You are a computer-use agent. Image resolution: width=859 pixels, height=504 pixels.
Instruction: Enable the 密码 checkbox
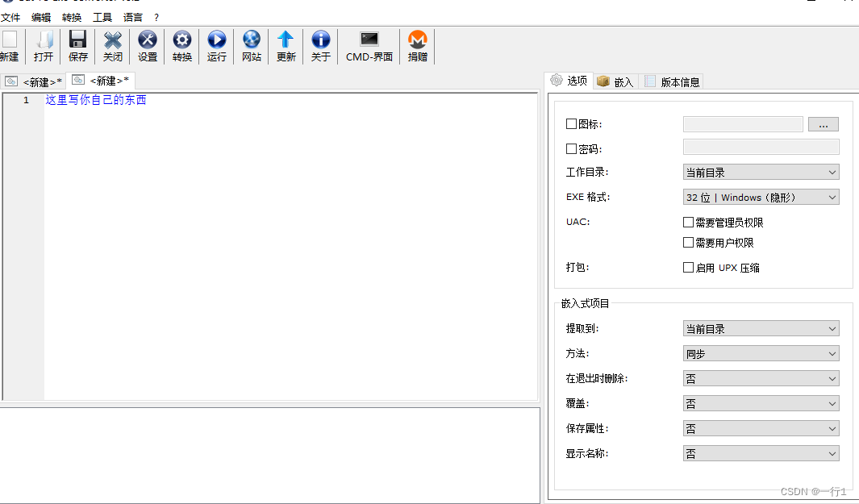pos(571,148)
